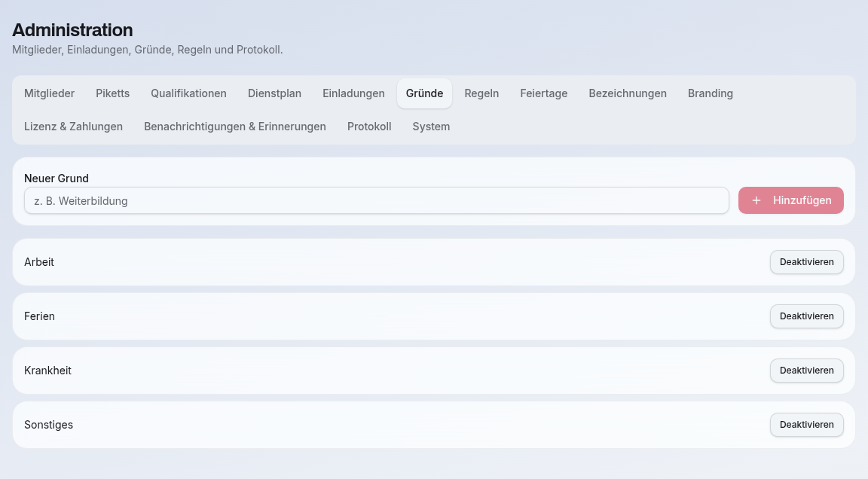This screenshot has height=479, width=868.
Task: View the Protokoll tab
Action: [x=369, y=127]
